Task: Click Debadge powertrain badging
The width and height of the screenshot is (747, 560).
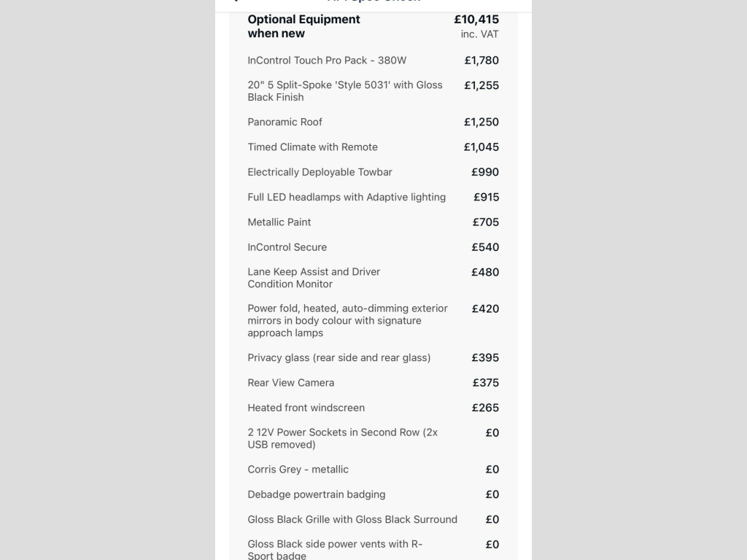Action: pos(317,494)
